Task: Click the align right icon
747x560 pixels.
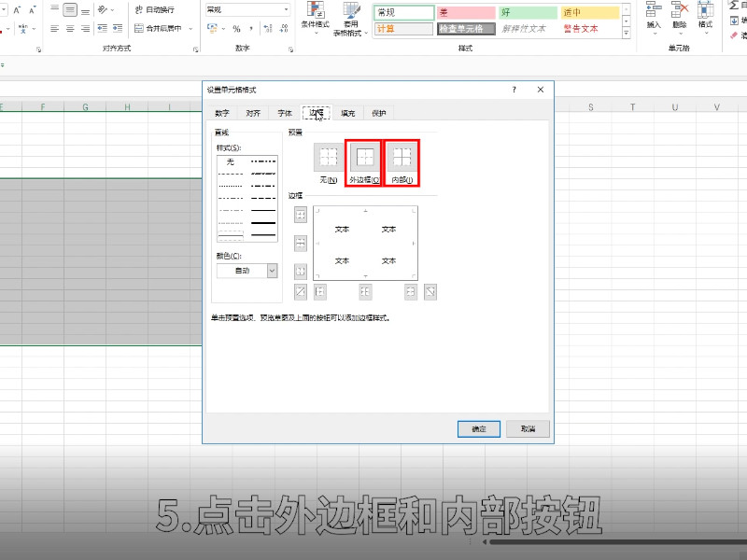Action: coord(85,29)
